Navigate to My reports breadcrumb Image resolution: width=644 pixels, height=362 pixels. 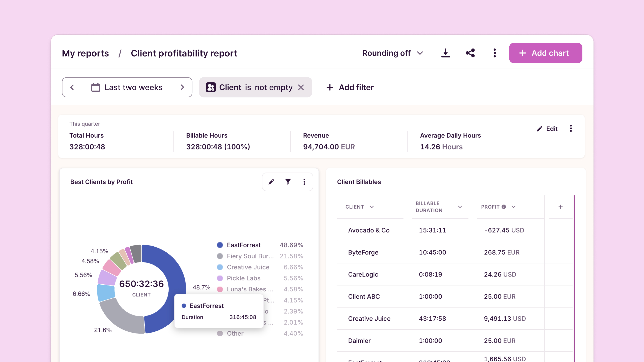click(x=85, y=53)
